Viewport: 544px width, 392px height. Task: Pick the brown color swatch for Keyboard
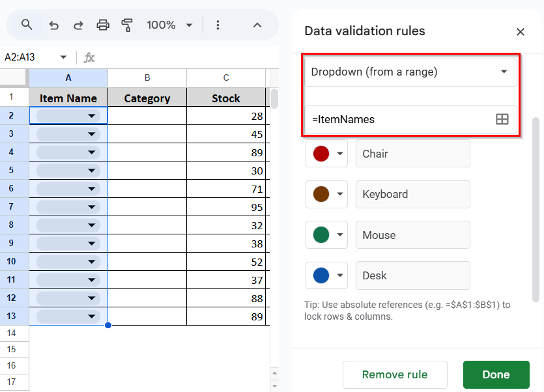[x=326, y=194]
